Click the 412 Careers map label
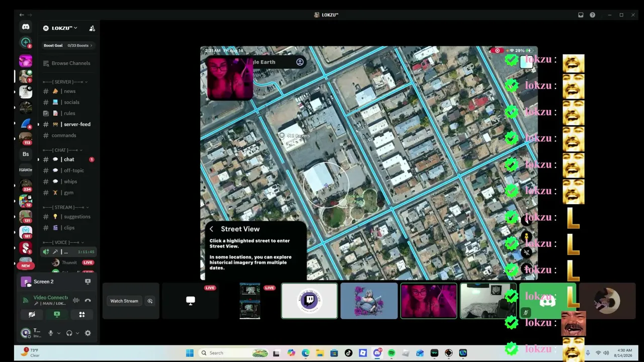The height and width of the screenshot is (362, 644). (295, 136)
